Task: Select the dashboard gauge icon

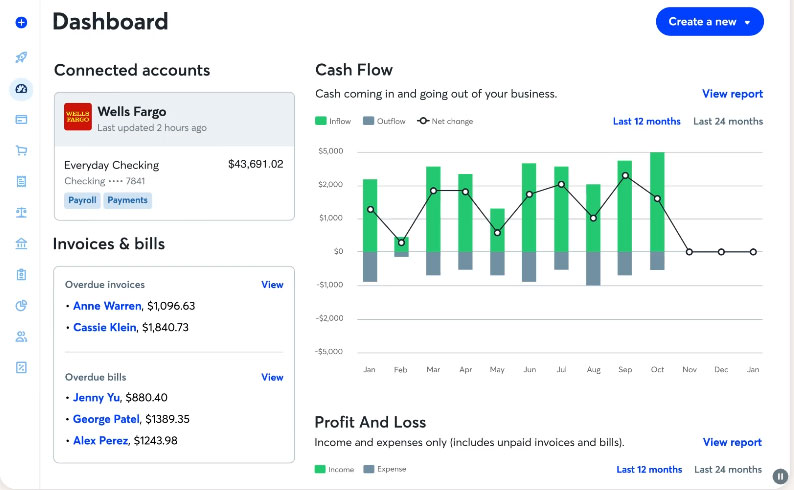Action: (x=21, y=89)
